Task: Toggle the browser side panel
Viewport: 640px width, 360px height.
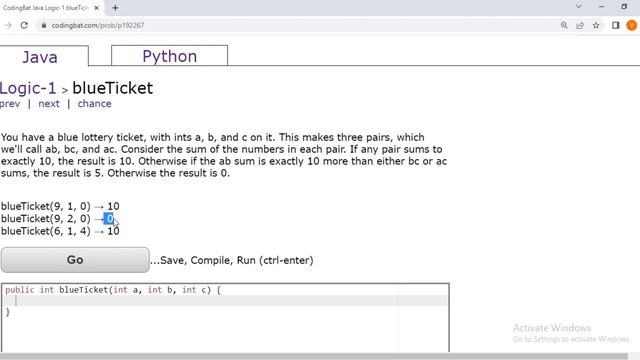Action: [x=616, y=25]
